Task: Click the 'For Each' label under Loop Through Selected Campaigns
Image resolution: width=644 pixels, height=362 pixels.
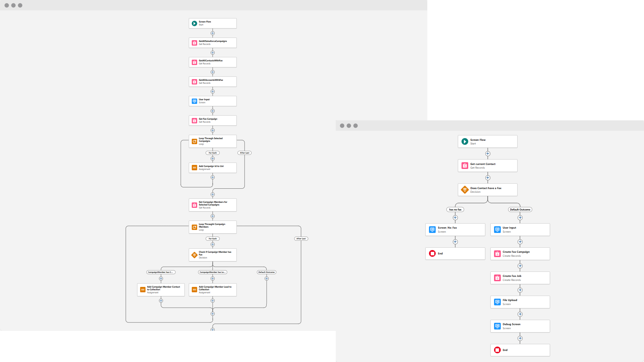Action: pos(213,153)
